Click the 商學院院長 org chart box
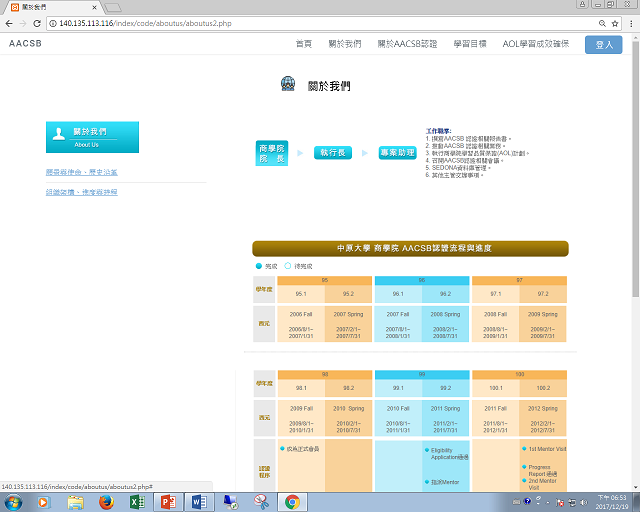 (272, 153)
